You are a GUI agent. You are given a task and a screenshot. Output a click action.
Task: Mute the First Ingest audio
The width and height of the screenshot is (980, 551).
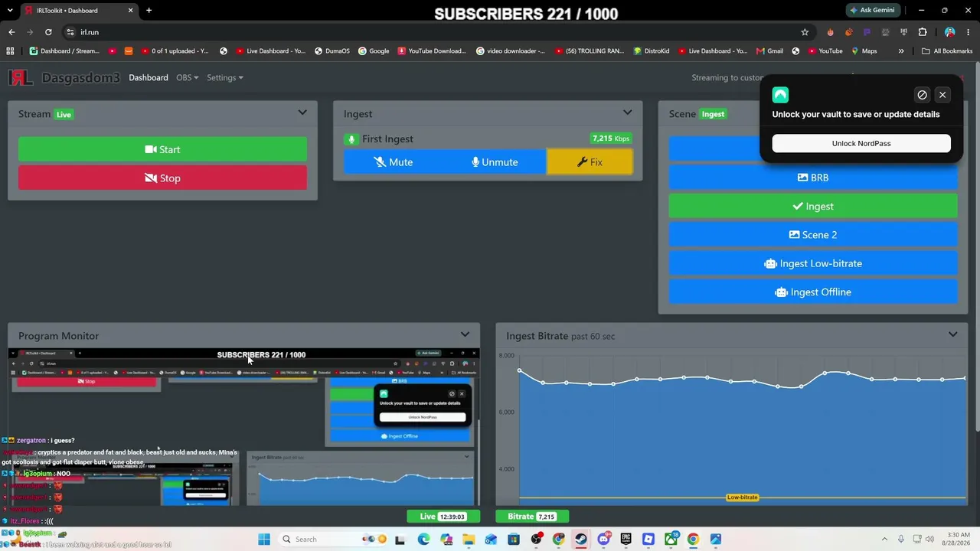[394, 162]
